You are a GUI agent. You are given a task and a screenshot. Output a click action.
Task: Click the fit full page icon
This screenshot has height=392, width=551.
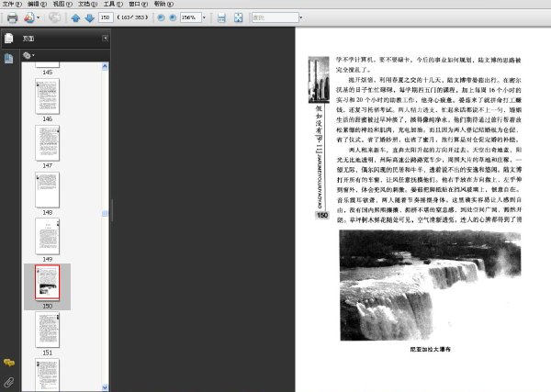(x=238, y=17)
